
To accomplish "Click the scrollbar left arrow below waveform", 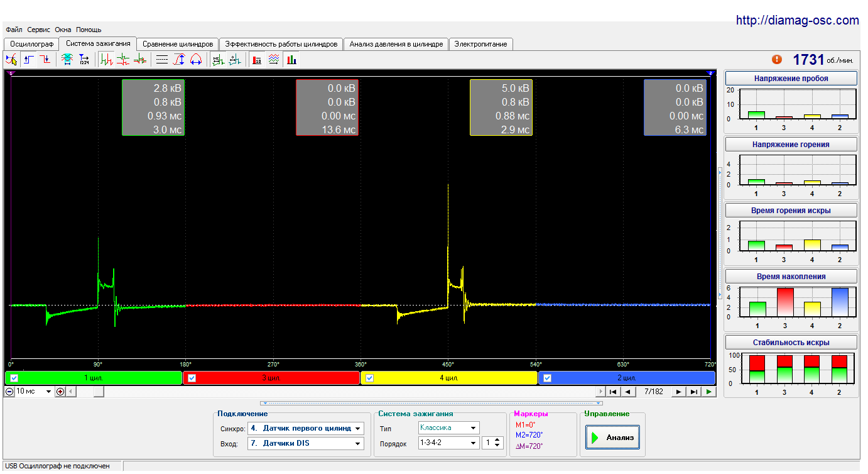I will (71, 391).
